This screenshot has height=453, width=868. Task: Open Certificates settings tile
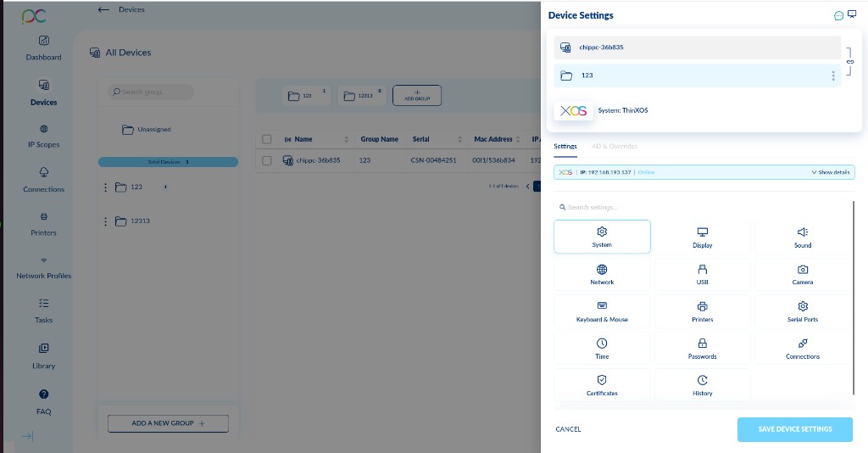pyautogui.click(x=602, y=385)
